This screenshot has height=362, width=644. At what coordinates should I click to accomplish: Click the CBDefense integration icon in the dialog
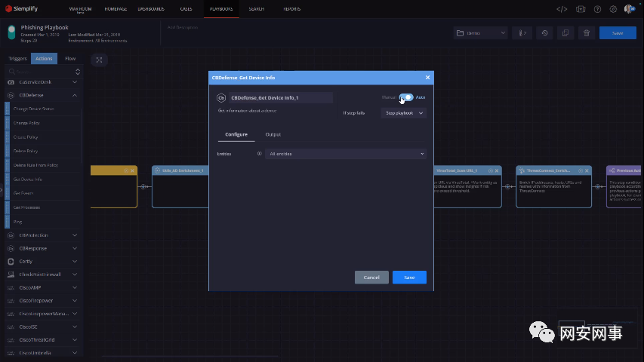click(x=221, y=98)
